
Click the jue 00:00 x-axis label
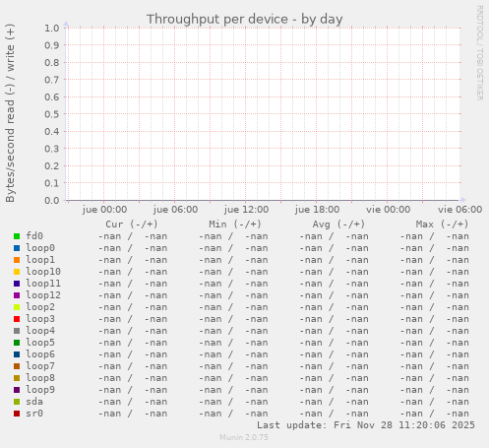click(104, 210)
